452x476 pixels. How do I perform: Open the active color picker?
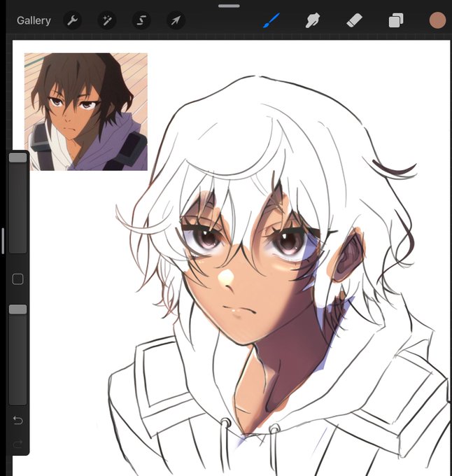point(437,20)
